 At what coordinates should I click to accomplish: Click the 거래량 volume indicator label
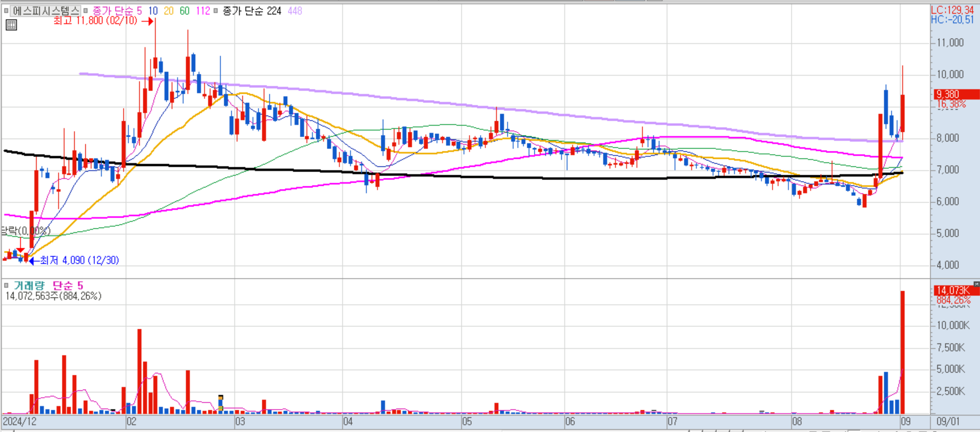click(x=29, y=285)
